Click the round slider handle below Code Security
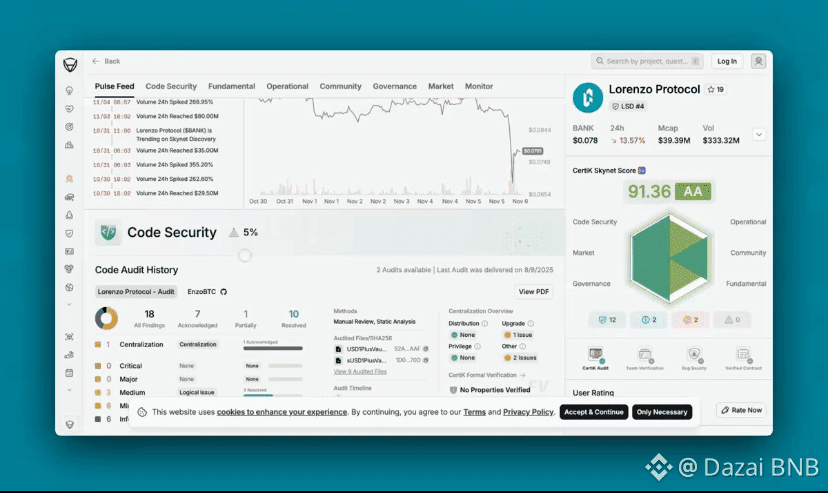This screenshot has height=493, width=828. pyautogui.click(x=244, y=255)
